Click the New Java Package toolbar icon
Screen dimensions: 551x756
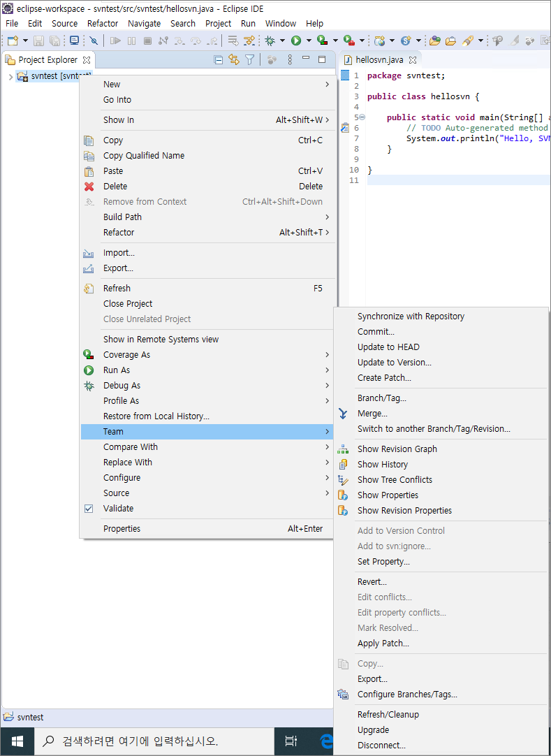[380, 41]
